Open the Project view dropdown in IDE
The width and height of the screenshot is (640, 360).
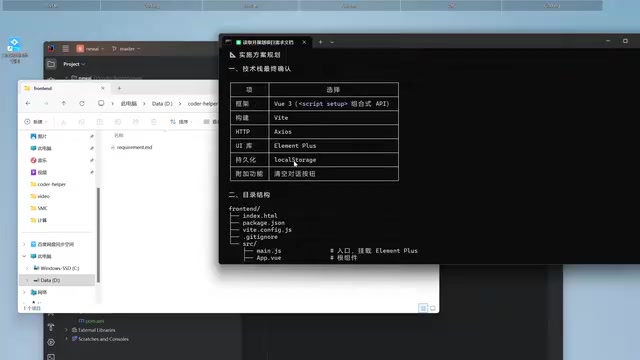74,64
